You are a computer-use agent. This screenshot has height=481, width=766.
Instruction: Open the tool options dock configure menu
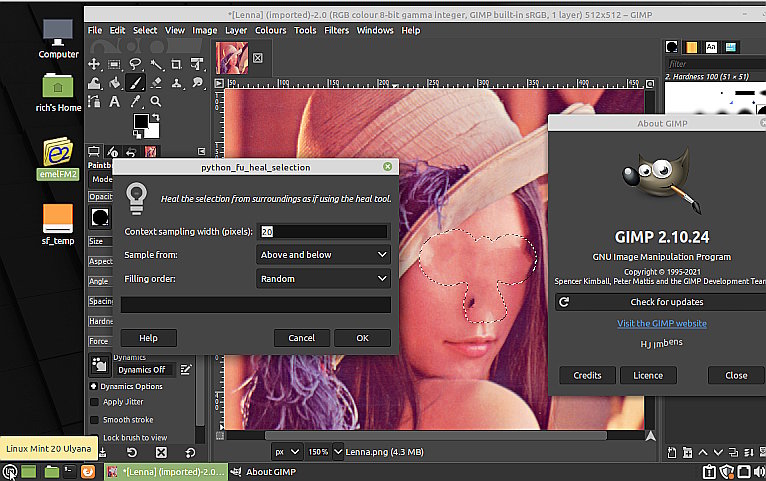201,151
